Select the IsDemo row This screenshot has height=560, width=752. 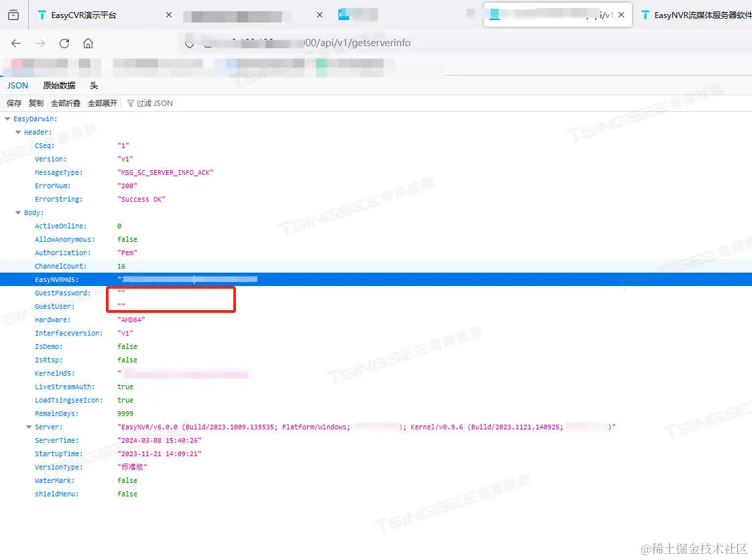pos(376,346)
